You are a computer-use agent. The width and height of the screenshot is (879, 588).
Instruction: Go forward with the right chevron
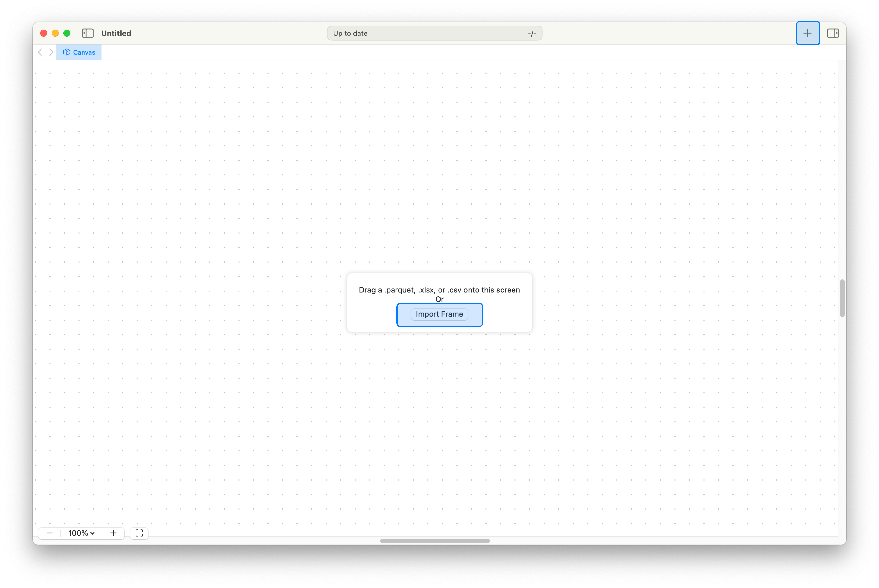pos(51,52)
